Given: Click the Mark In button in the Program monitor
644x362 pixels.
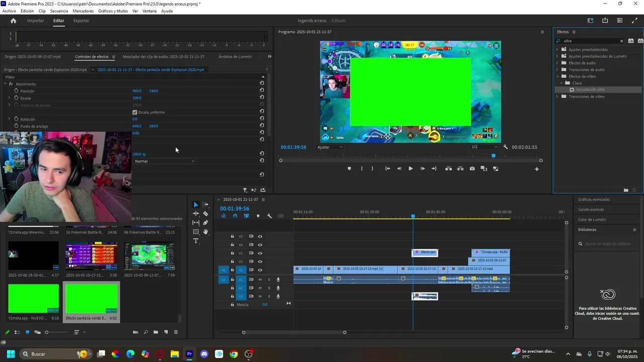Looking at the screenshot, I should pyautogui.click(x=362, y=168).
